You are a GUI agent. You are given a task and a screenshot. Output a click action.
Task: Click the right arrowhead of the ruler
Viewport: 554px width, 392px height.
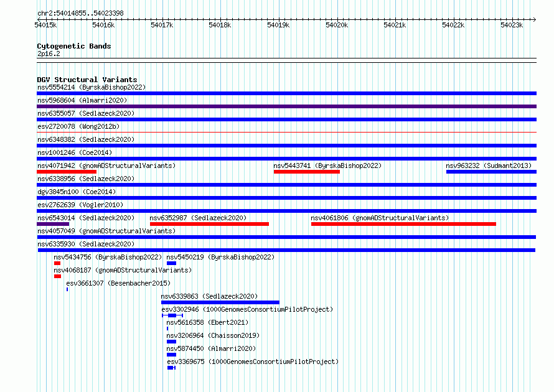click(x=534, y=19)
